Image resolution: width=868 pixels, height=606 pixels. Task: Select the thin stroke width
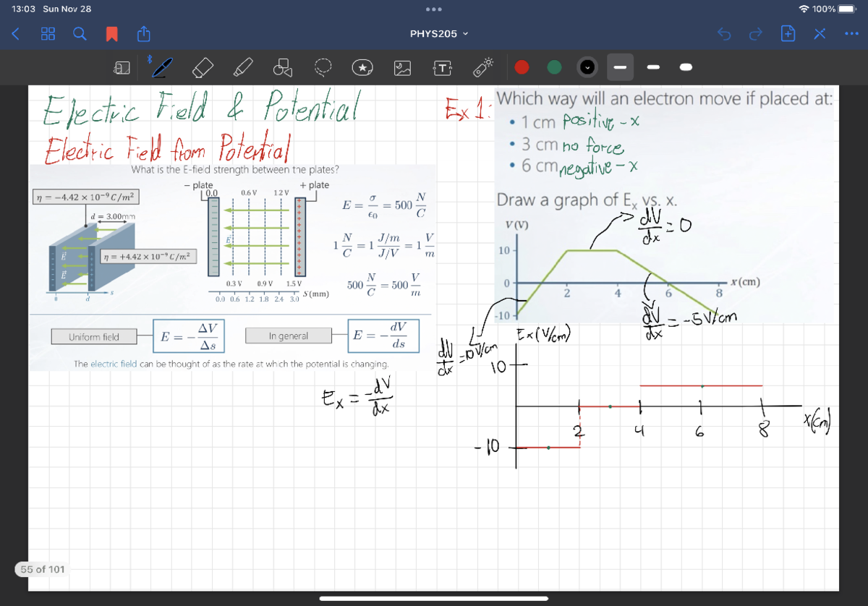[621, 68]
